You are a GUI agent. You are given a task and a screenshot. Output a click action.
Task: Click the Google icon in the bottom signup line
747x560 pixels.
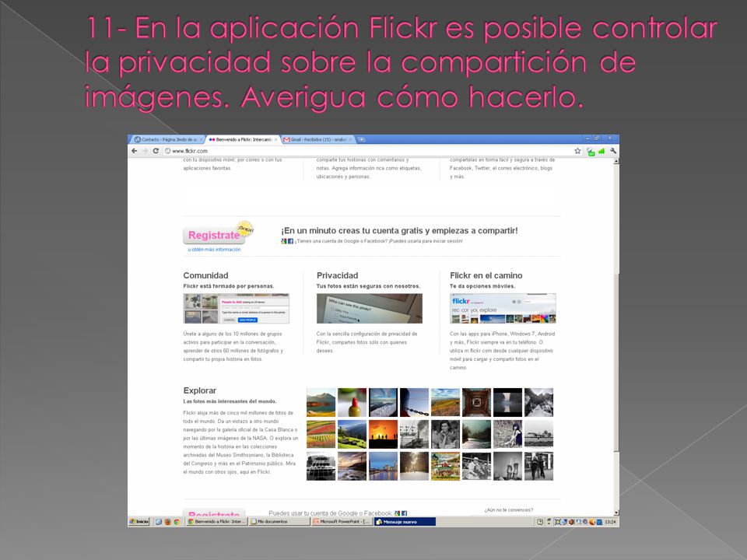click(x=398, y=513)
